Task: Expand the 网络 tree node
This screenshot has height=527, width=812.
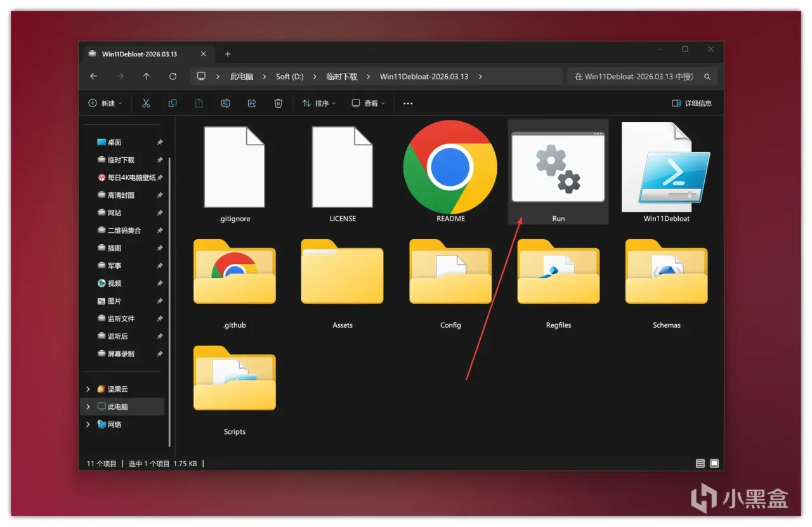Action: 88,424
